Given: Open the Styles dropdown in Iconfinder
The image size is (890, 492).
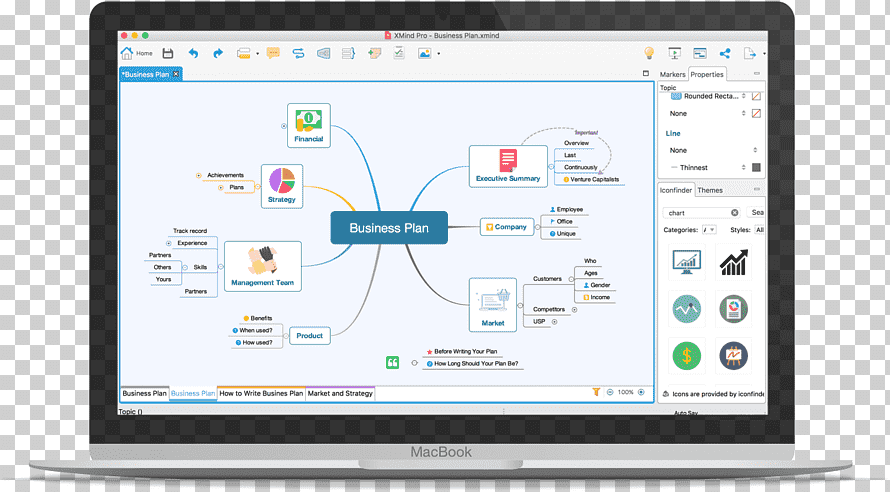Looking at the screenshot, I should [x=759, y=230].
